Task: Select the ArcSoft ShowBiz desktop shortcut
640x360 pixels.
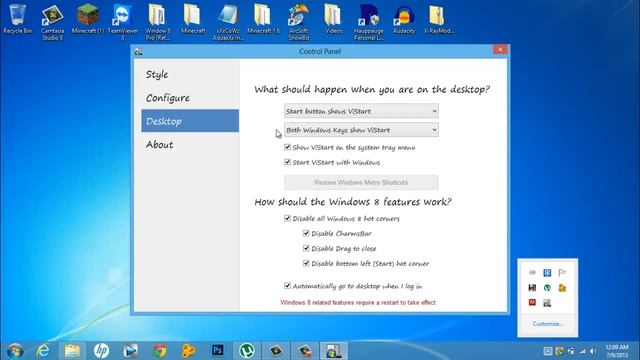Action: tap(298, 22)
